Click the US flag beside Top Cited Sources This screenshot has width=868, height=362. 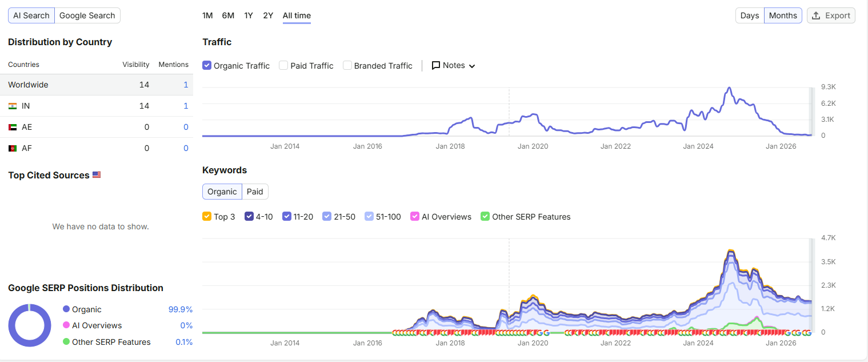click(97, 175)
